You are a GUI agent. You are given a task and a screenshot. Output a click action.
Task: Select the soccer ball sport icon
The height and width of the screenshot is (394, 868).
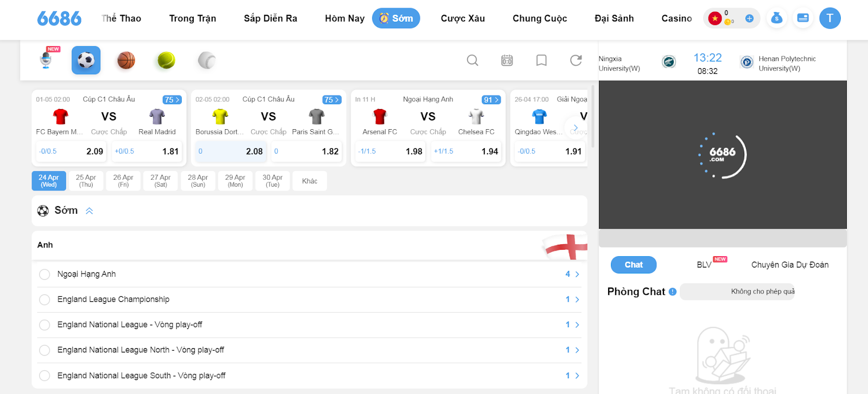pos(86,60)
